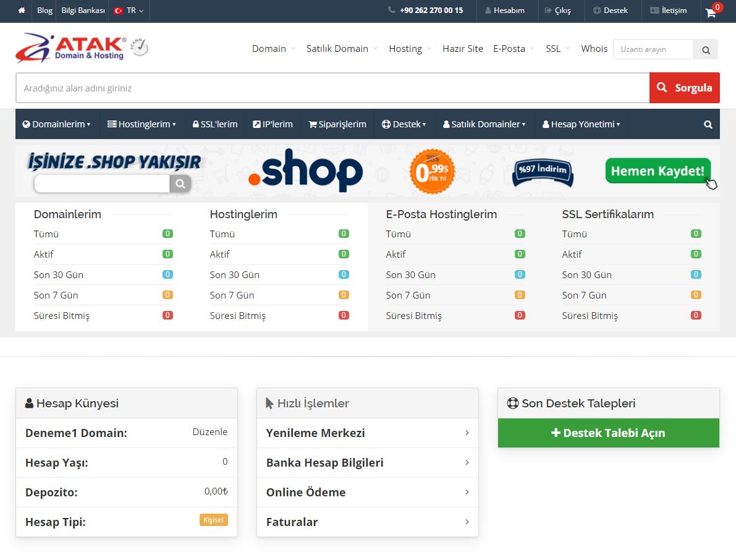736x560 pixels.
Task: Go to home via house icon
Action: [22, 11]
